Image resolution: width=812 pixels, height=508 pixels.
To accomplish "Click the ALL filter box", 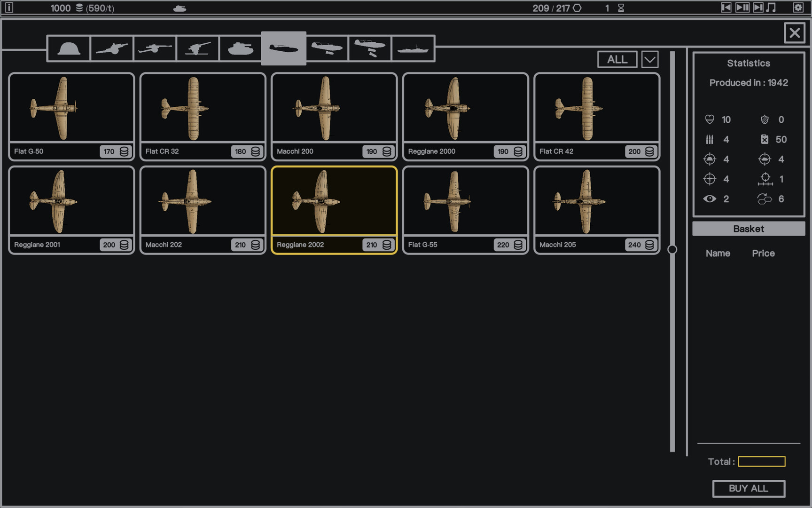I will click(617, 60).
